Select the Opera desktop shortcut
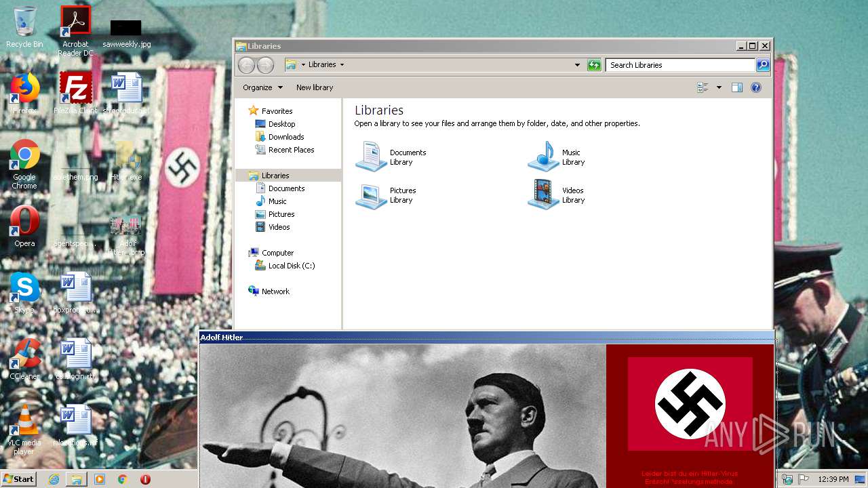The height and width of the screenshot is (488, 868). [x=24, y=226]
